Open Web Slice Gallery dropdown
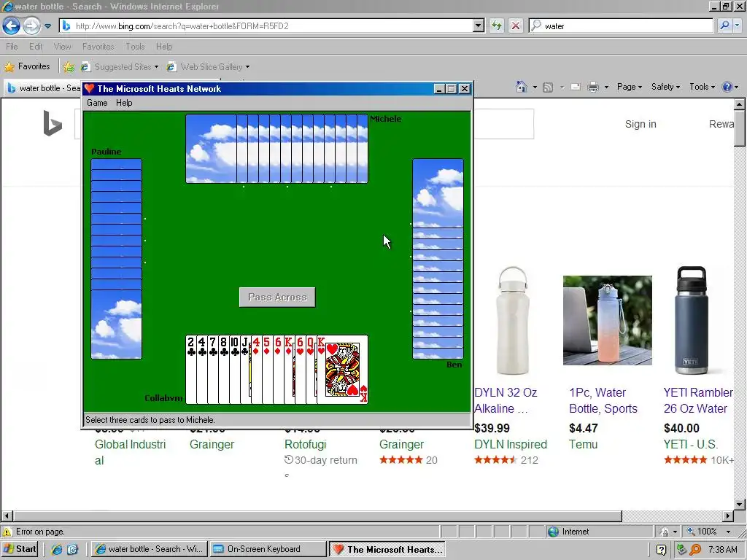Image resolution: width=747 pixels, height=560 pixels. [x=208, y=66]
